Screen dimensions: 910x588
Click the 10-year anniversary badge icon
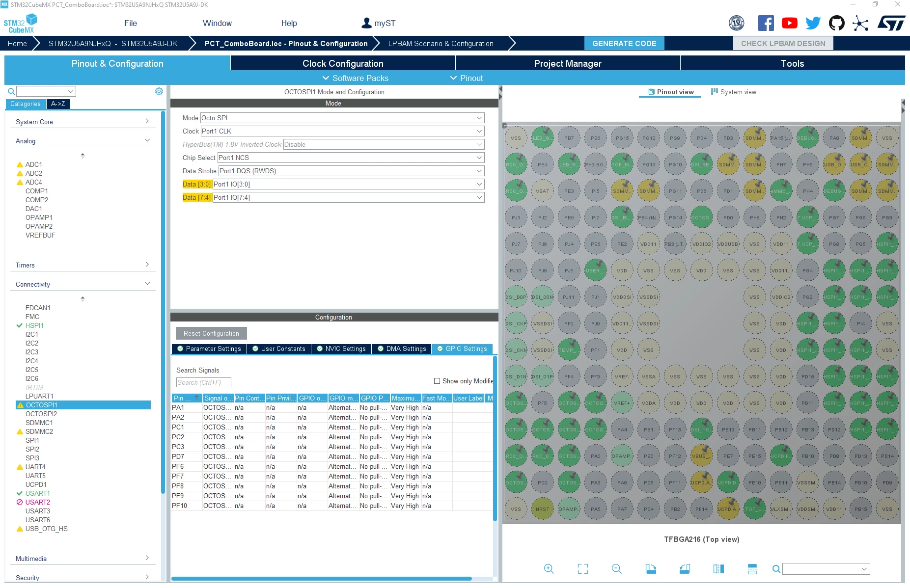(736, 23)
